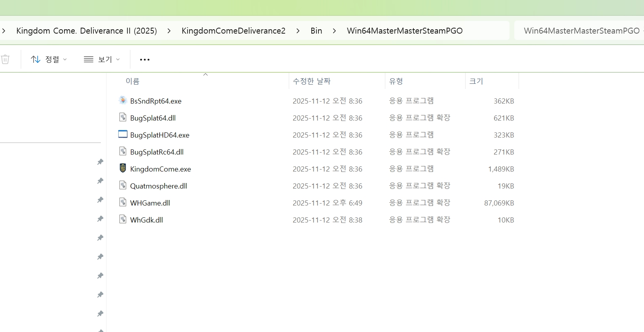The width and height of the screenshot is (644, 332).
Task: Select file name Quatmosphere.dll
Action: tap(159, 186)
